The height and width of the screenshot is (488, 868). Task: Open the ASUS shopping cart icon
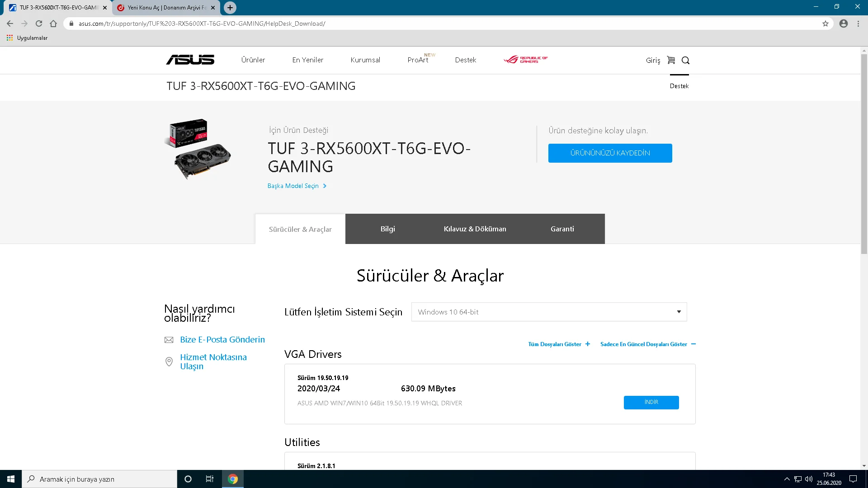pyautogui.click(x=671, y=60)
